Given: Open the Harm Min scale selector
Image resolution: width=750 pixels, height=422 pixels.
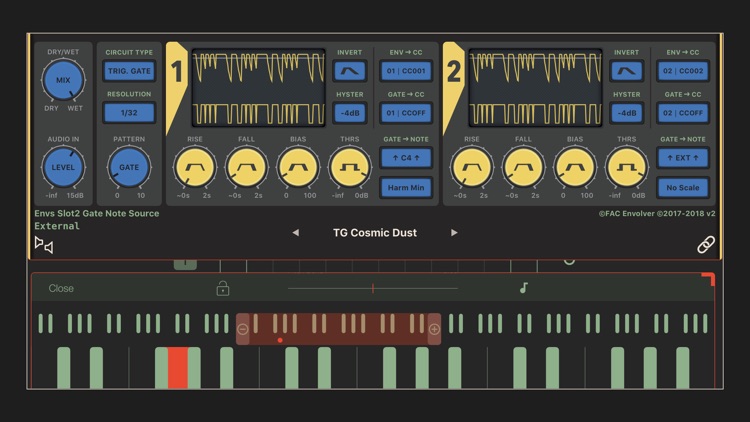Looking at the screenshot, I should [x=406, y=188].
